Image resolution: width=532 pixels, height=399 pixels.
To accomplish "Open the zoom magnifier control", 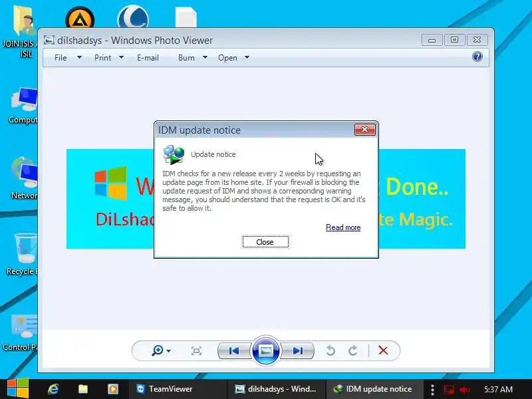I will 158,350.
